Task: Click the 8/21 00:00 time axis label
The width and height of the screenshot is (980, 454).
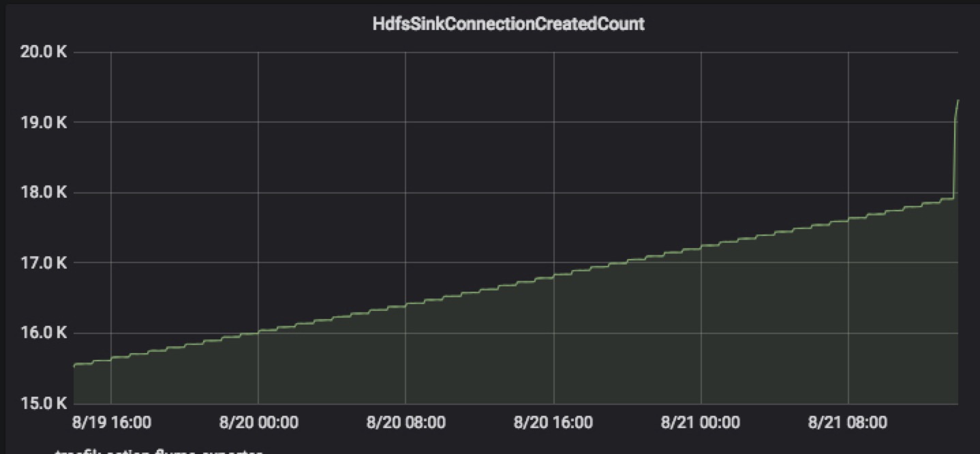Action: (x=701, y=423)
